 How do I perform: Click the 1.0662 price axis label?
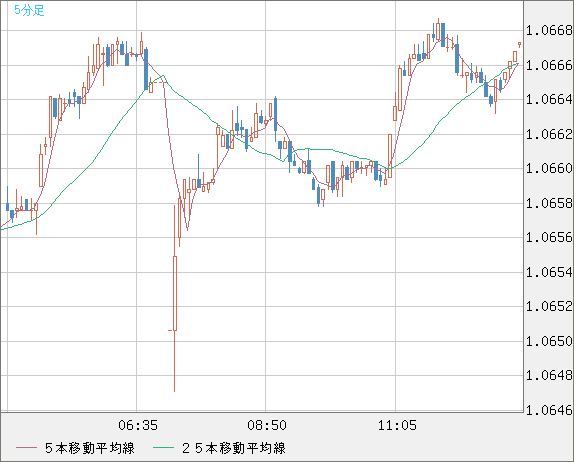coord(549,134)
